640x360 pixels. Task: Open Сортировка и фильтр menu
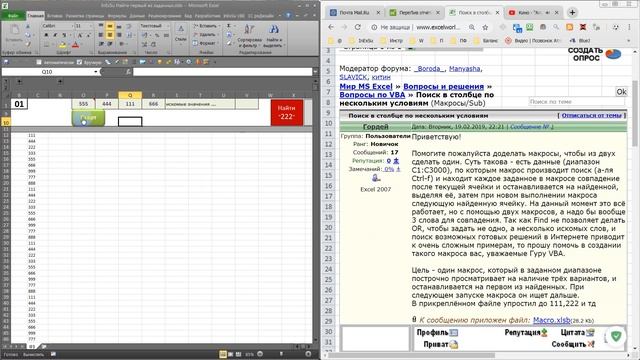click(249, 35)
